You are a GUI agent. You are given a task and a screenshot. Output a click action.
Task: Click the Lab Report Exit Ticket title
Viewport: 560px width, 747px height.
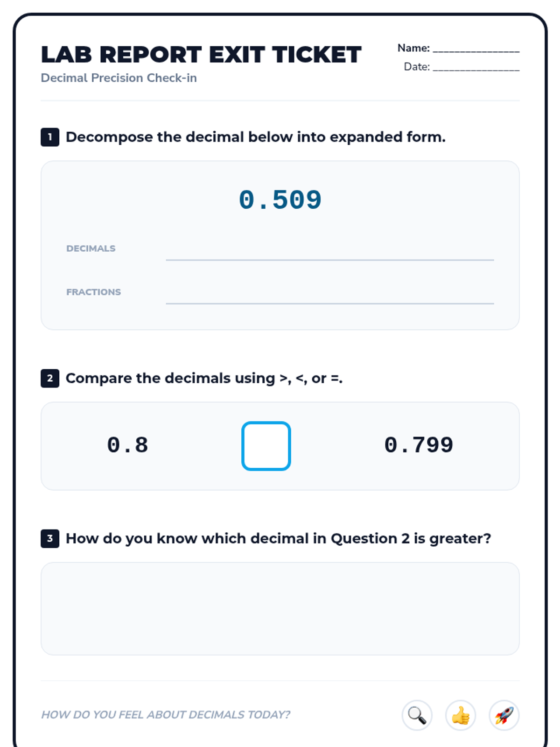click(x=201, y=55)
